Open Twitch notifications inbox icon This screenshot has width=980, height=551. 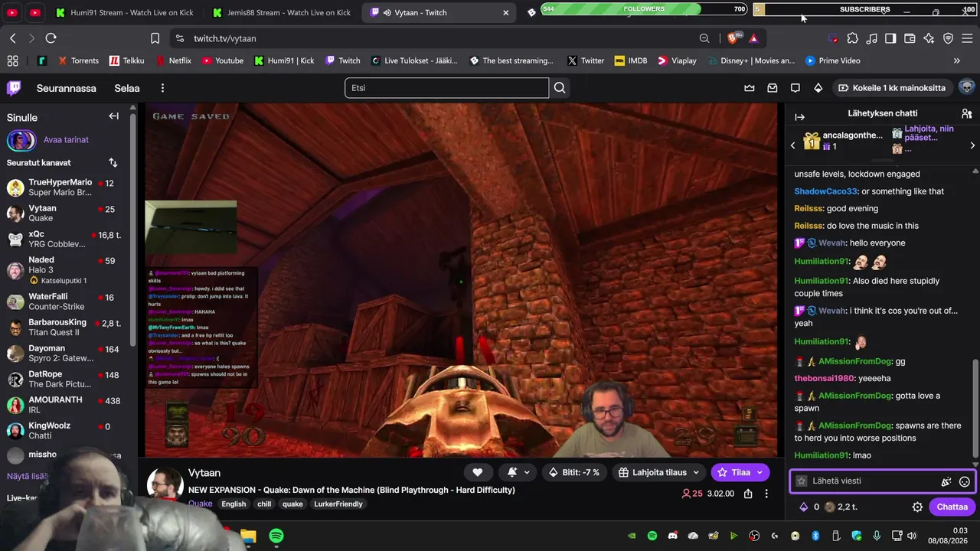click(773, 88)
